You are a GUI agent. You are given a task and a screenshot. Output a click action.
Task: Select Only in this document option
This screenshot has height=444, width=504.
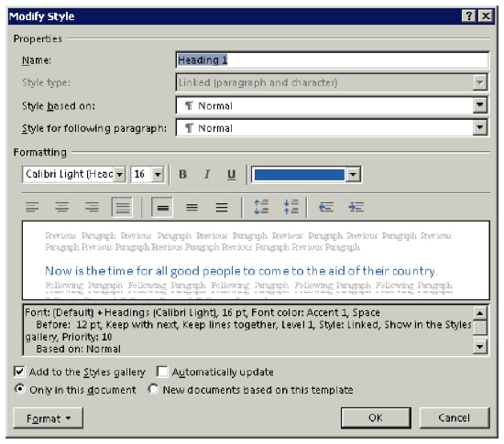click(20, 389)
